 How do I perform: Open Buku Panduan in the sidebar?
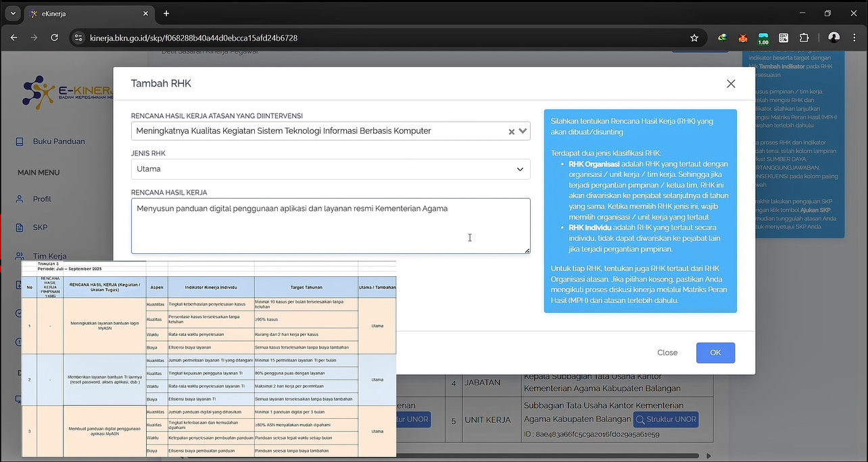58,141
